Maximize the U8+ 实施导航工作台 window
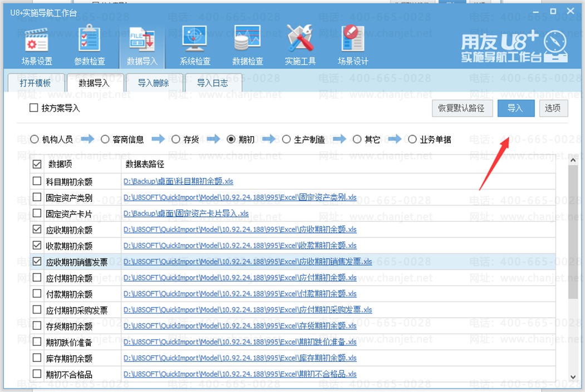 [x=553, y=12]
